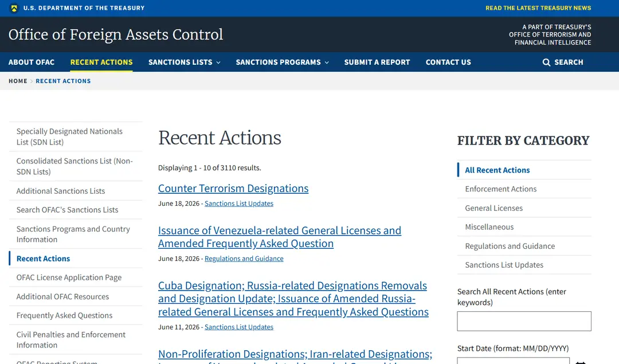Viewport: 619px width, 364px height.
Task: Open Frequently Asked Questions sidebar item
Action: tap(76, 315)
